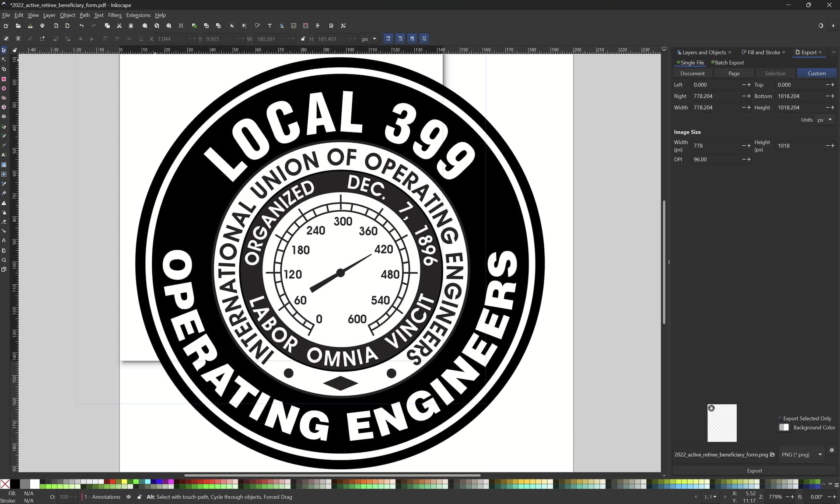
Task: Select the 3D Box tool
Action: click(4, 107)
